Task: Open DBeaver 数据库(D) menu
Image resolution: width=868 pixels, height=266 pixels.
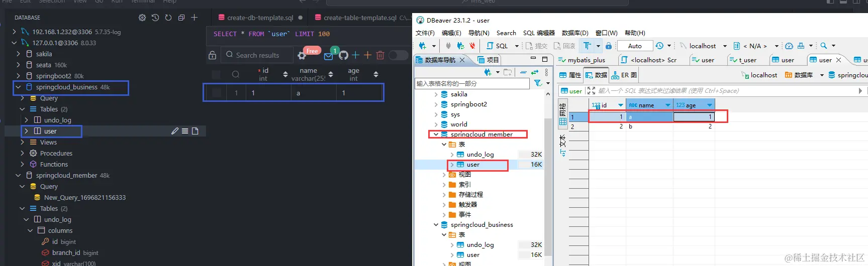Action: click(x=575, y=33)
